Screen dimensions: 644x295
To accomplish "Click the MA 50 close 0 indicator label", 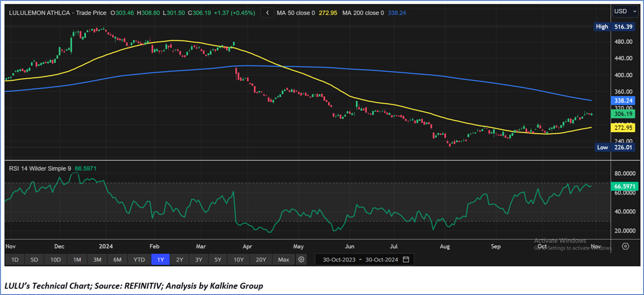I will coord(296,13).
